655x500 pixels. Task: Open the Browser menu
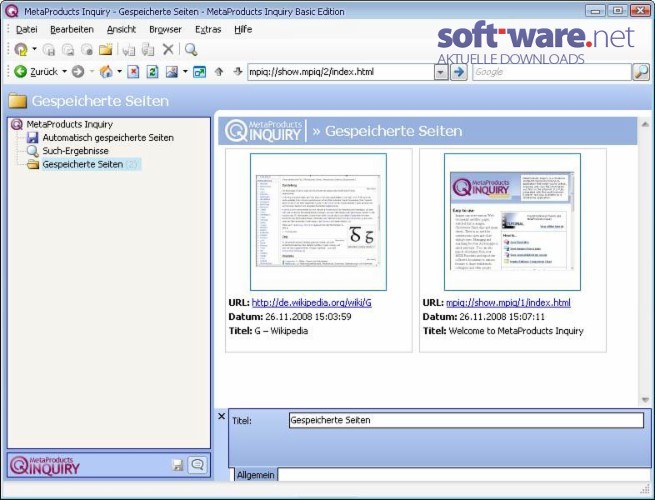coord(165,29)
